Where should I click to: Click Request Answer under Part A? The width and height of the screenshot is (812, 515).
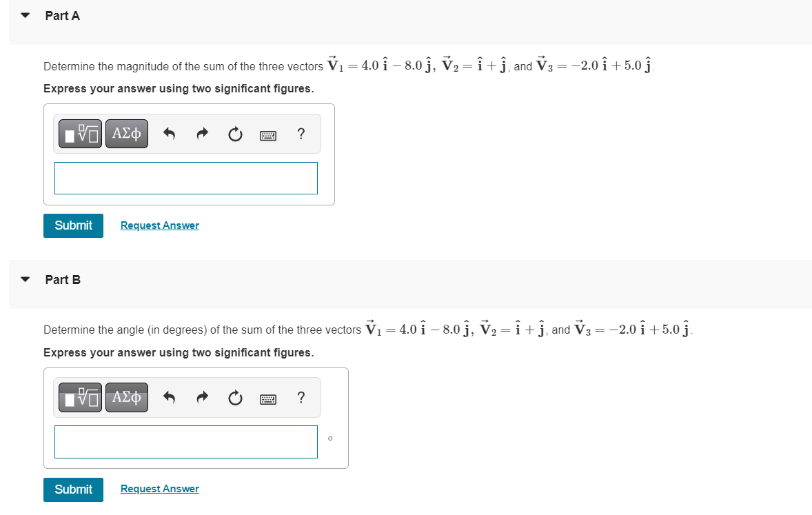point(159,225)
